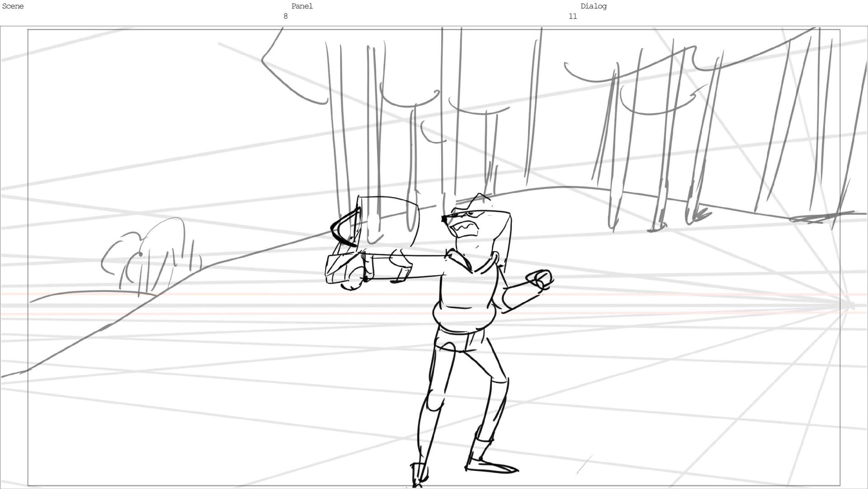
Task: Click the Scene label text
Action: click(13, 6)
